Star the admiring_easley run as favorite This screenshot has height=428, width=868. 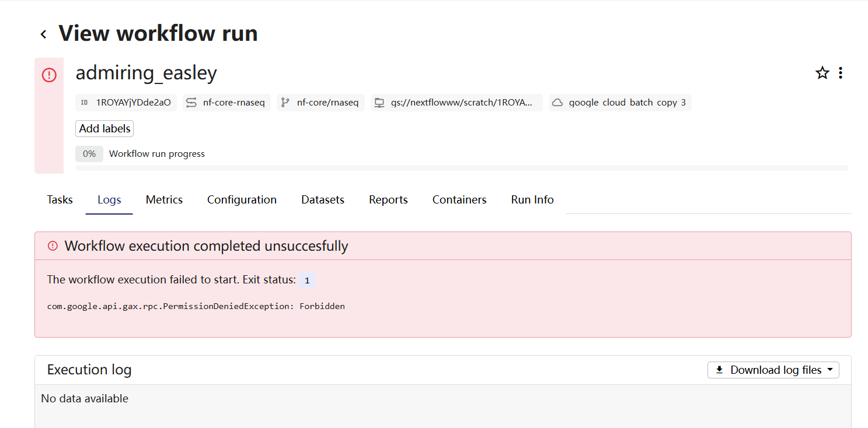tap(822, 73)
